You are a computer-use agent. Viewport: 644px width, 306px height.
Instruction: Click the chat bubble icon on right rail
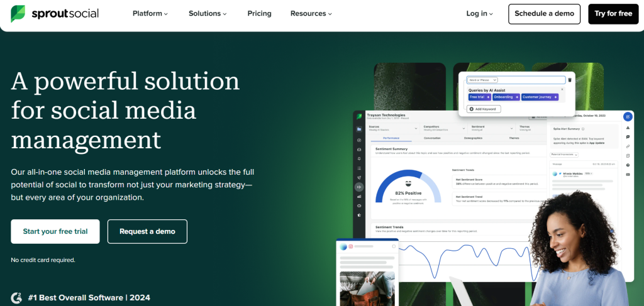point(628,137)
